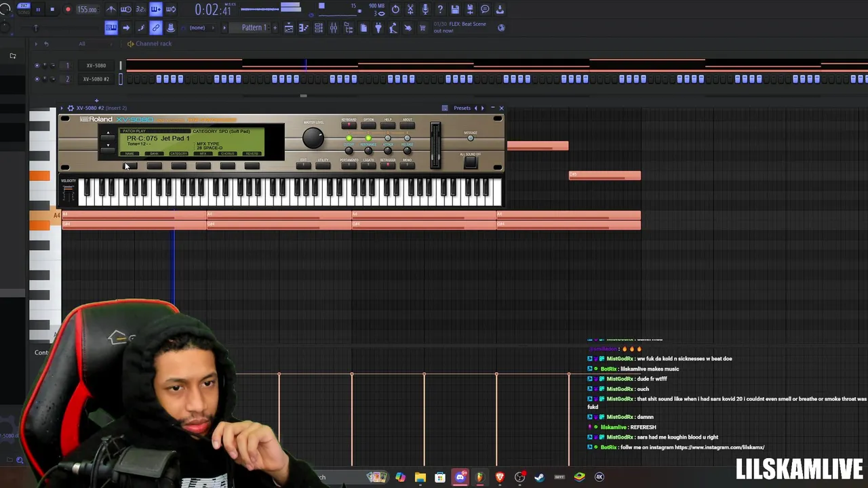This screenshot has width=868, height=488.
Task: Open the playlist view icon
Action: coord(289,28)
